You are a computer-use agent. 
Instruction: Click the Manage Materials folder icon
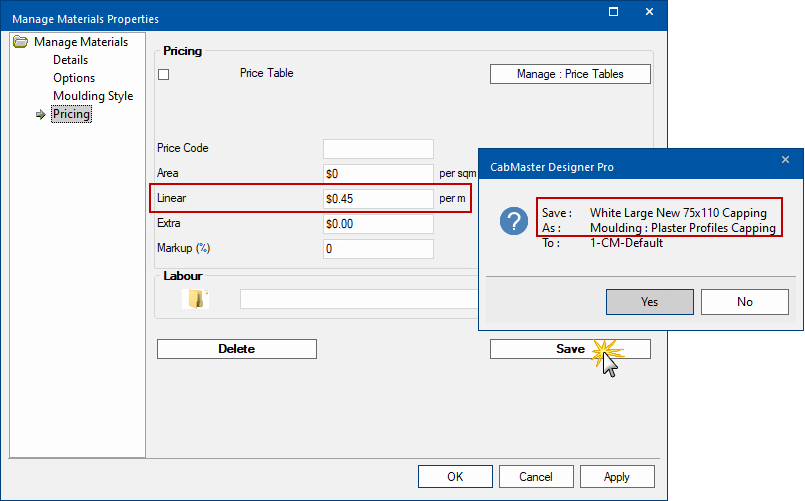pyautogui.click(x=21, y=42)
